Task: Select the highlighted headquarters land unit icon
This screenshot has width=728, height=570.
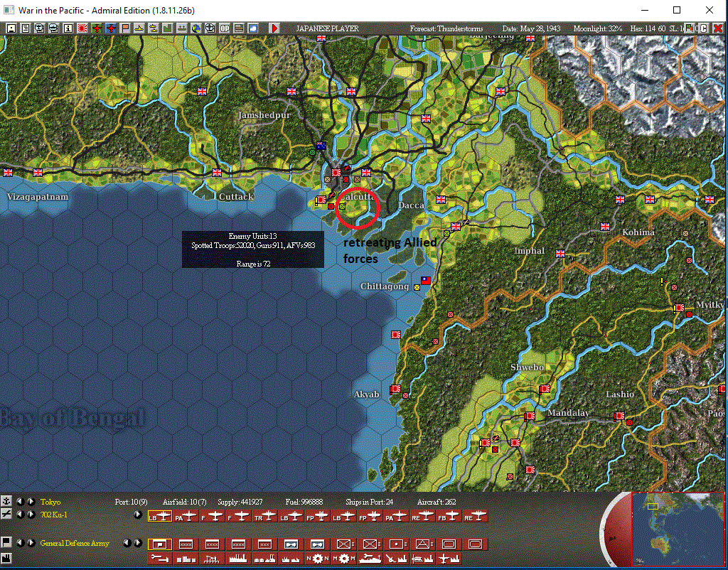Action: tap(159, 544)
